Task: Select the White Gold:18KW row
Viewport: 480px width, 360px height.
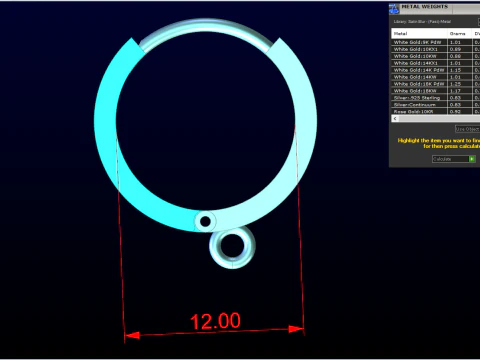Action: [x=436, y=91]
